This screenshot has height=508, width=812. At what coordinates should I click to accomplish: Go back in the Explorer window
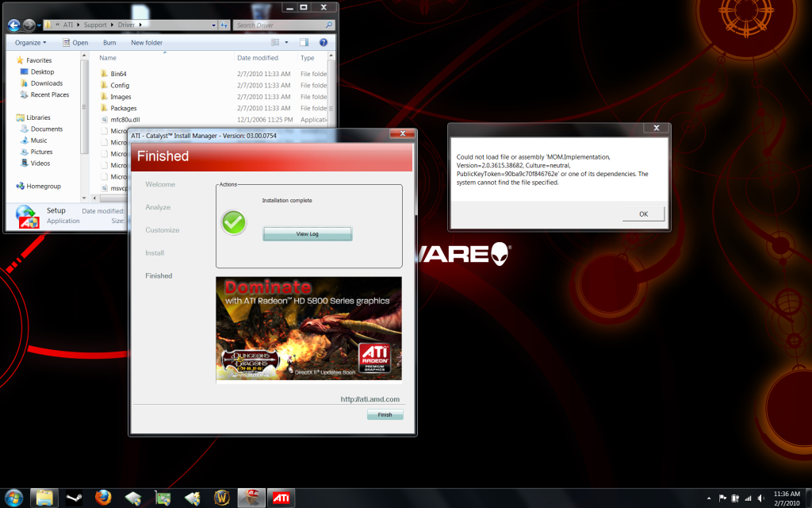[14, 25]
